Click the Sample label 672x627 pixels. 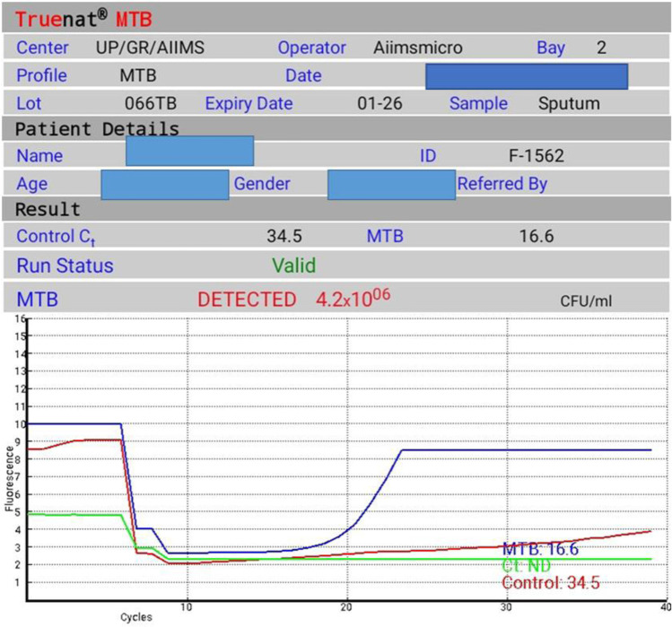coord(478,104)
